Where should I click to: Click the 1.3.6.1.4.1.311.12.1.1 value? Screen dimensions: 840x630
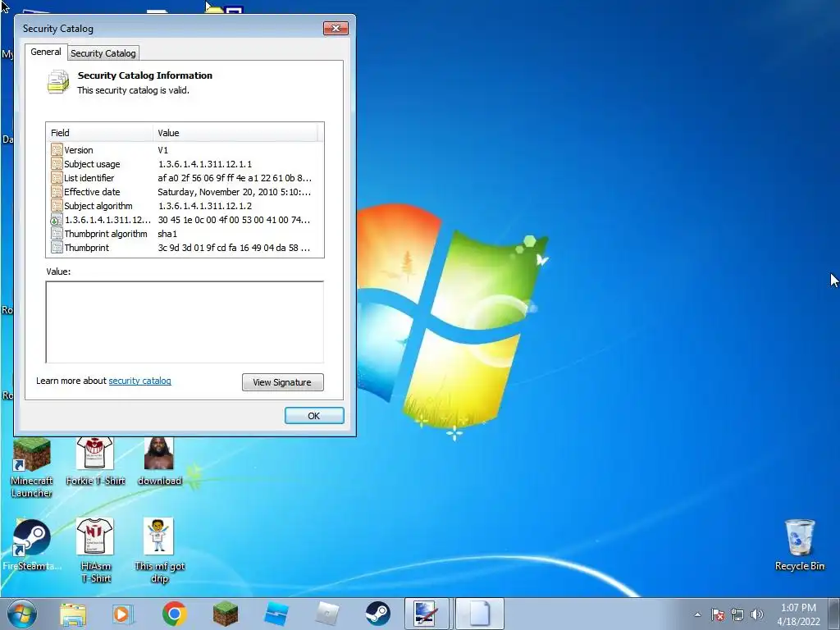pos(204,164)
